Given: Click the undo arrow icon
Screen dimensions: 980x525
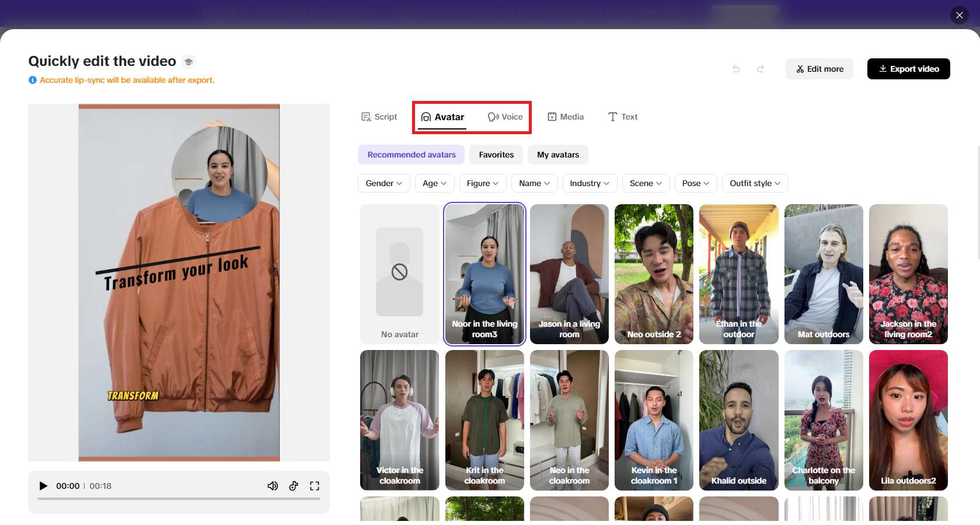Looking at the screenshot, I should coord(736,69).
